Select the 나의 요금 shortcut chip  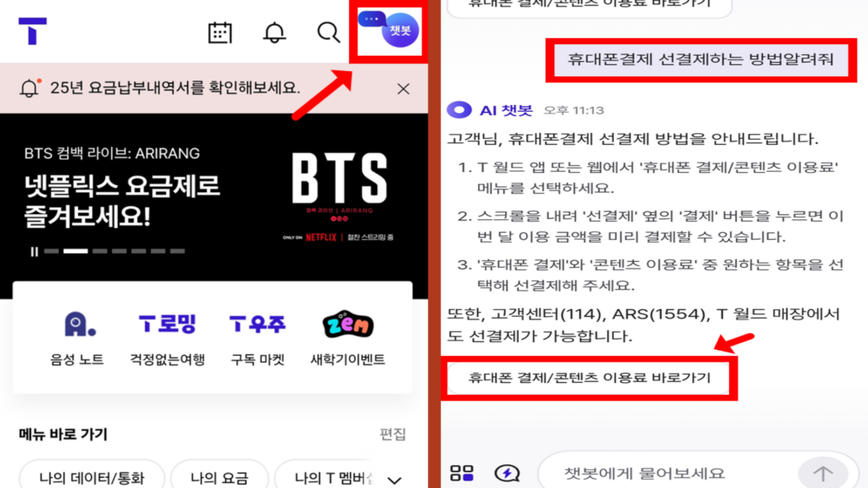click(220, 477)
